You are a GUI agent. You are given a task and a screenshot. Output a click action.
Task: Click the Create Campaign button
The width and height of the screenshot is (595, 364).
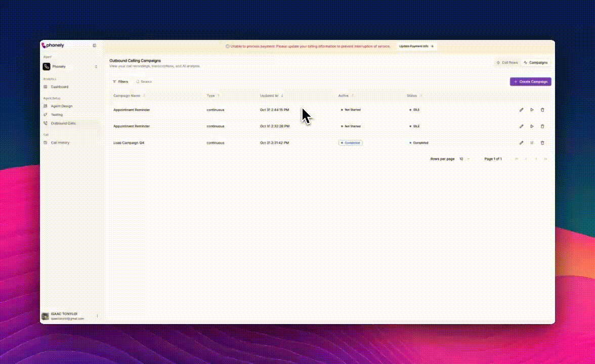pyautogui.click(x=530, y=81)
